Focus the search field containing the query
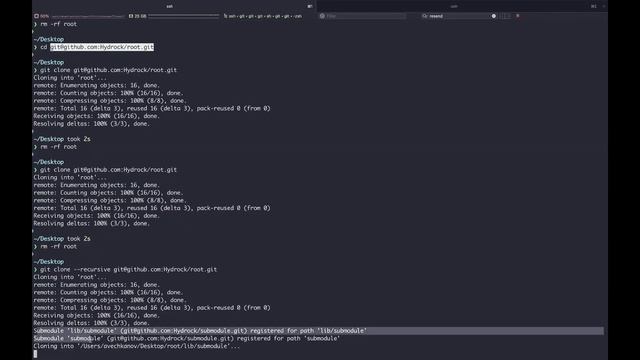Viewport: 640px width, 360px height. pos(459,16)
